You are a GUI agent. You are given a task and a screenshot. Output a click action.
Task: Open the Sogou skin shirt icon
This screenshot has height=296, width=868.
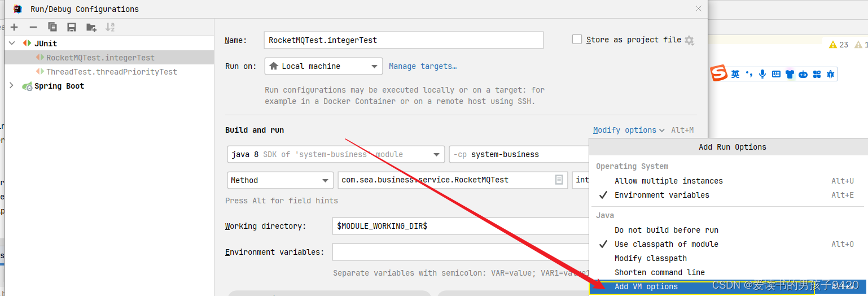[790, 74]
